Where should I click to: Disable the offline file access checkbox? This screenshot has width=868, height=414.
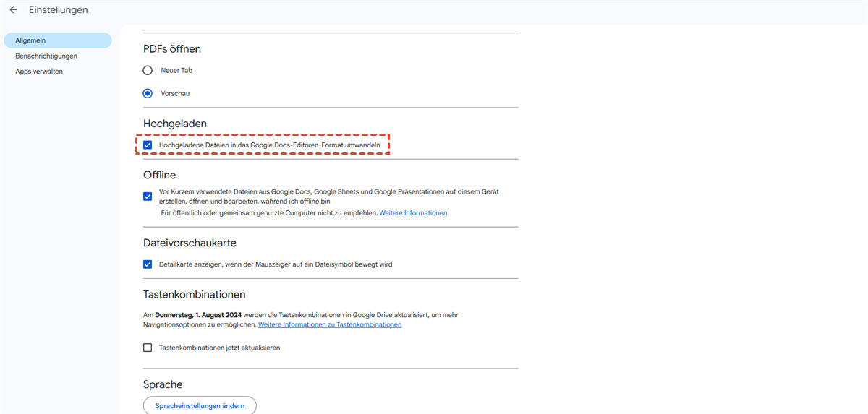pos(148,195)
